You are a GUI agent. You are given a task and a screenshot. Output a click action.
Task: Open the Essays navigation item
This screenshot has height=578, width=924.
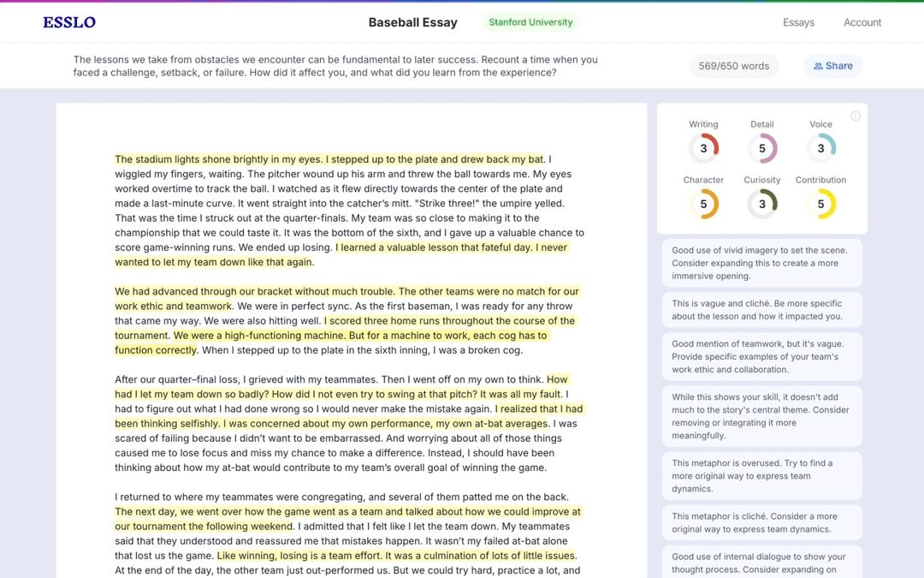[798, 23]
